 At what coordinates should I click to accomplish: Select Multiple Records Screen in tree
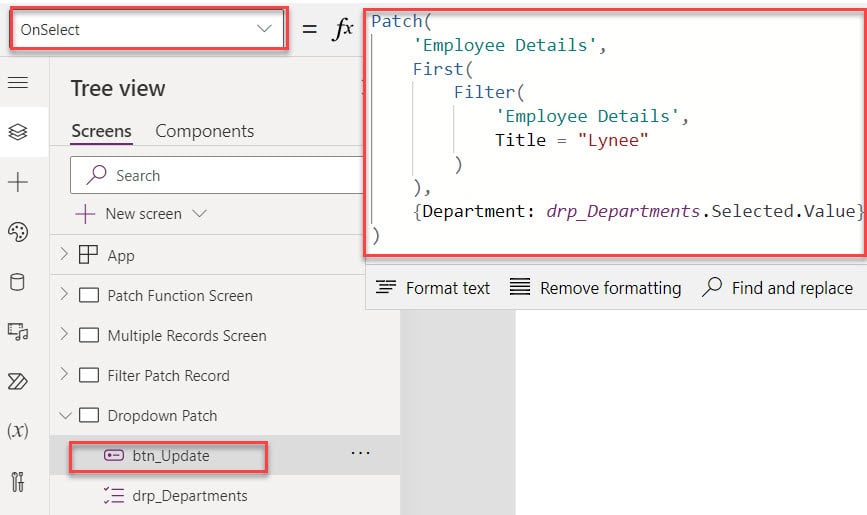click(x=187, y=335)
